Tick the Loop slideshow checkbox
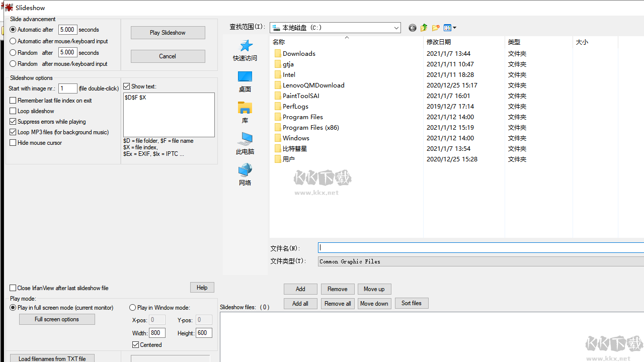644x362 pixels. pos(13,111)
